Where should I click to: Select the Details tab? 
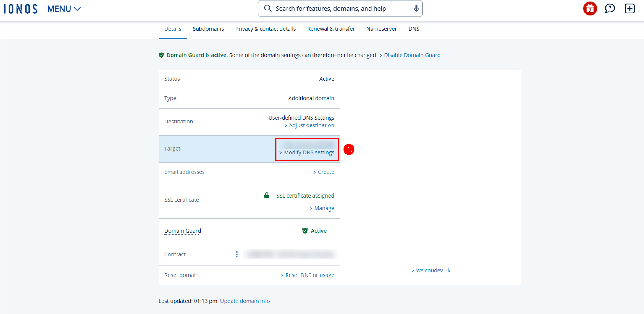pos(173,29)
